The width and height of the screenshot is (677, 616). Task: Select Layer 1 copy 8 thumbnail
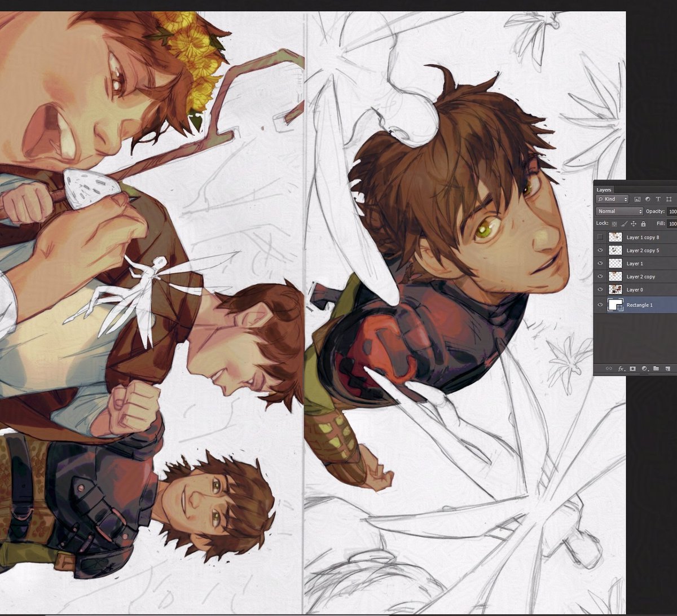pyautogui.click(x=616, y=237)
